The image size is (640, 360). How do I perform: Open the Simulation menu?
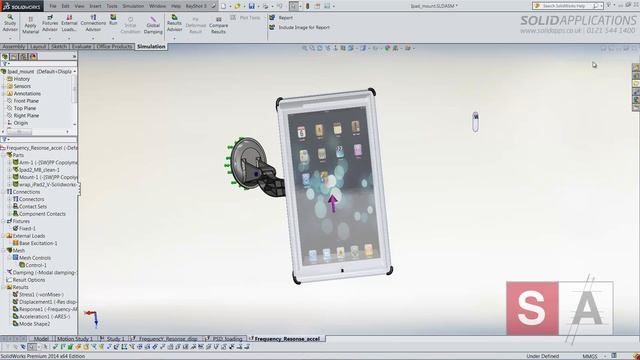click(x=133, y=6)
